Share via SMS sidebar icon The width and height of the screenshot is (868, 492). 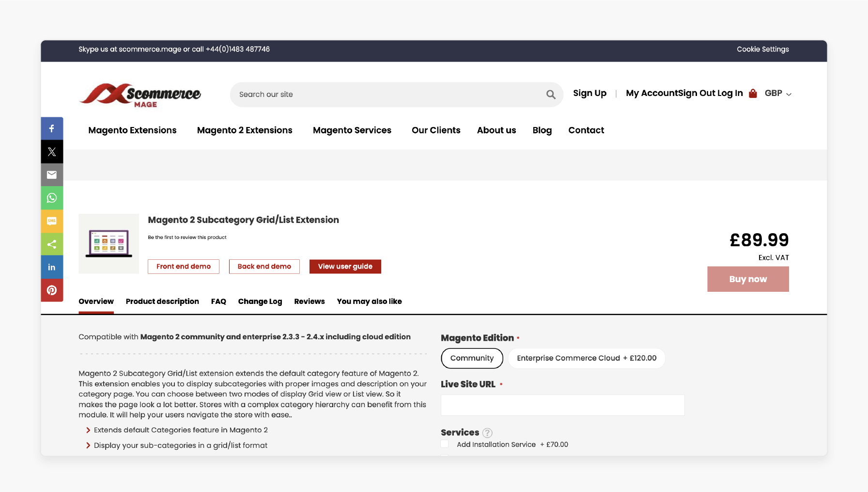(52, 221)
